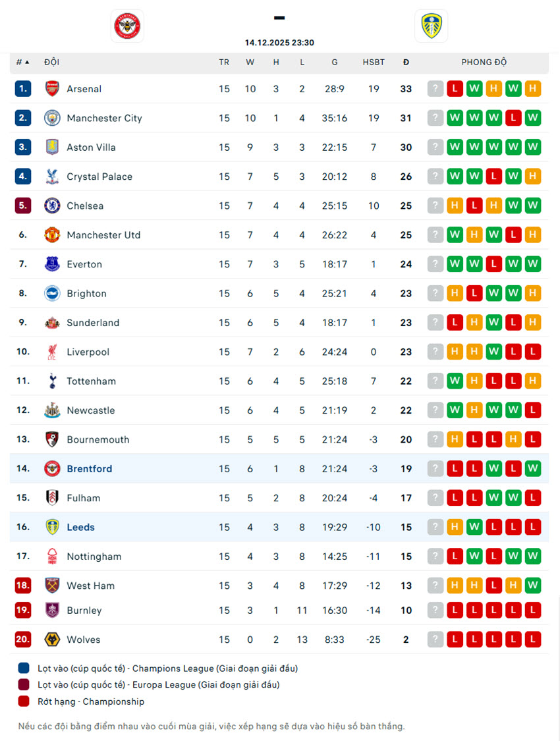Image resolution: width=560 pixels, height=741 pixels.
Task: Open the Leeds team link
Action: (81, 527)
